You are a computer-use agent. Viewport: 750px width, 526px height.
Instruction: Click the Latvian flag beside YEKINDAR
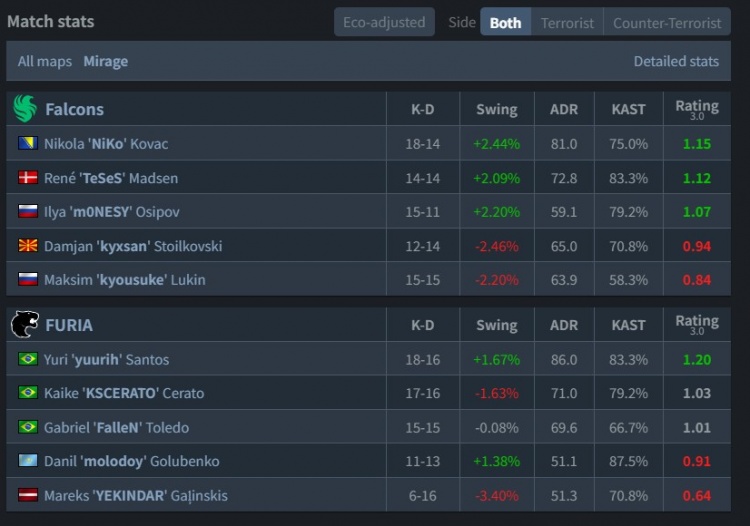pyautogui.click(x=27, y=495)
